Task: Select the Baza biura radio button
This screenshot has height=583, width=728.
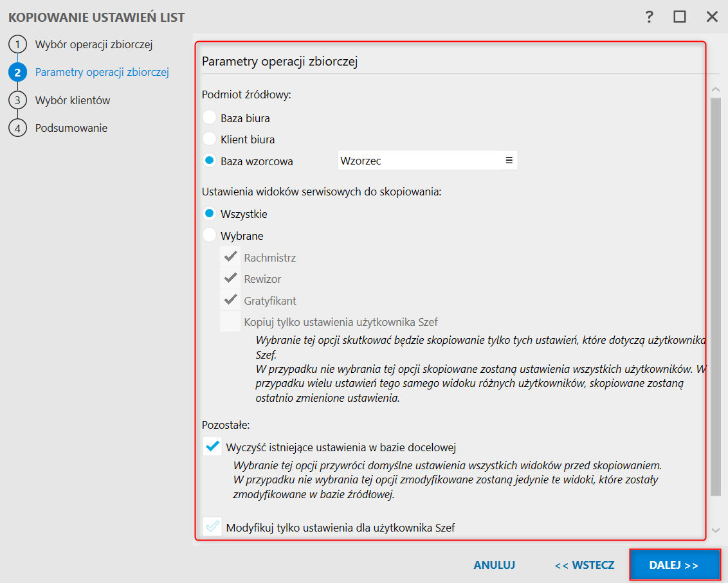Action: [209, 118]
